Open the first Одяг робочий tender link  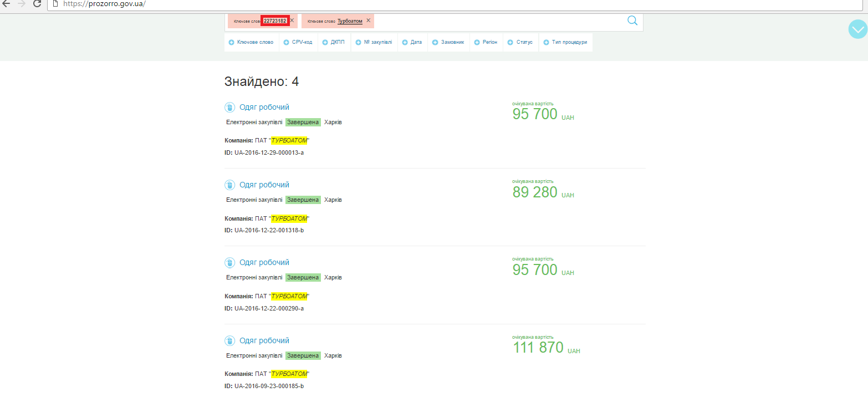(x=264, y=108)
